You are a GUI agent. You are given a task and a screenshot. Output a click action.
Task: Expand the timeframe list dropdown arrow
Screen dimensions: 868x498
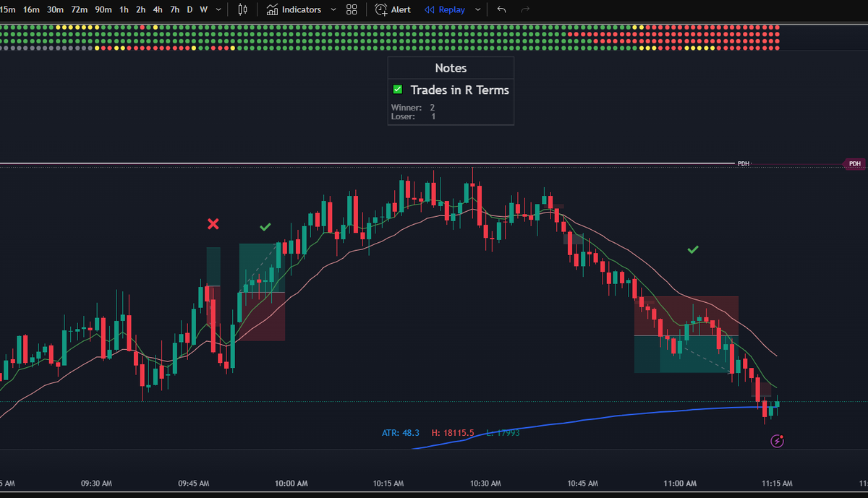(x=218, y=9)
